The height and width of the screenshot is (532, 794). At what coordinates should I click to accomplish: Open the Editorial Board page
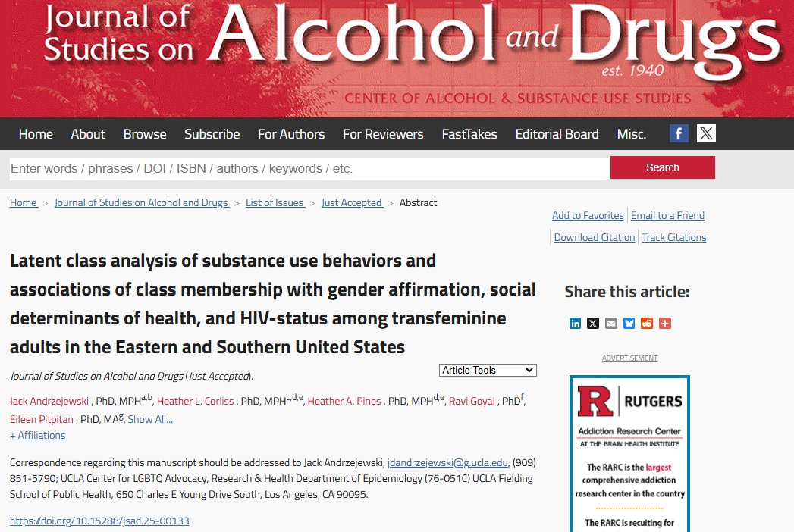[557, 134]
